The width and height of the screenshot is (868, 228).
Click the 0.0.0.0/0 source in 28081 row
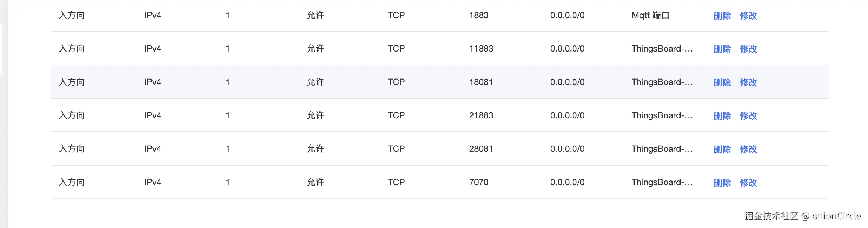(x=567, y=149)
